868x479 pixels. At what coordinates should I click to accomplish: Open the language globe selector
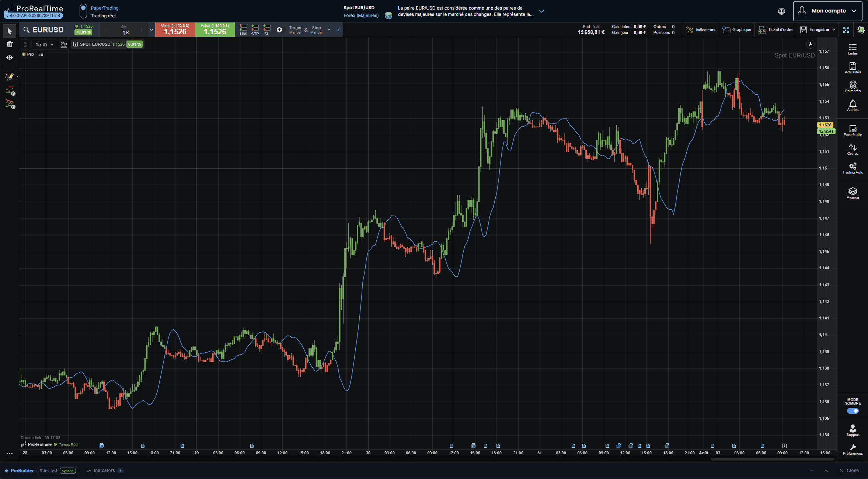point(781,11)
